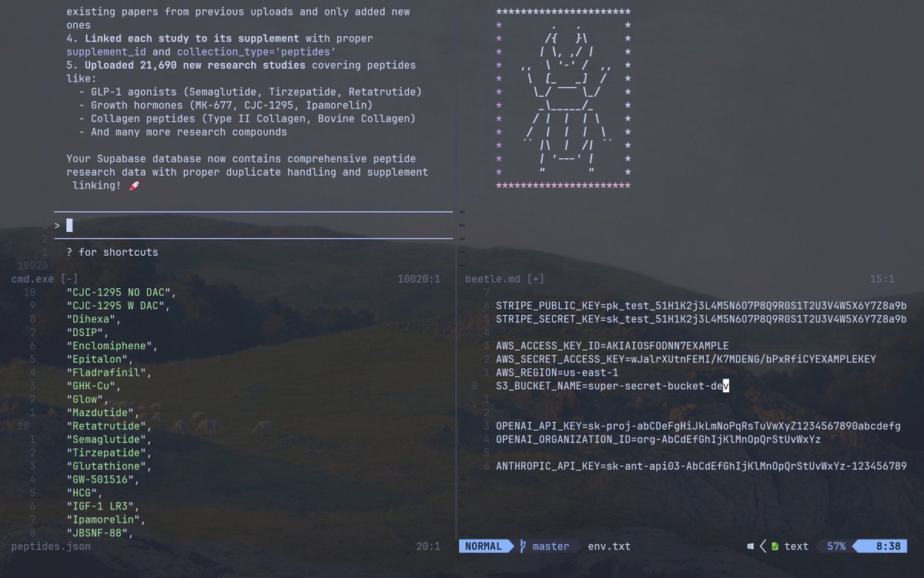This screenshot has width=924, height=578.
Task: Click the ANTHROPIC_API_KEY line
Action: pyautogui.click(x=701, y=466)
